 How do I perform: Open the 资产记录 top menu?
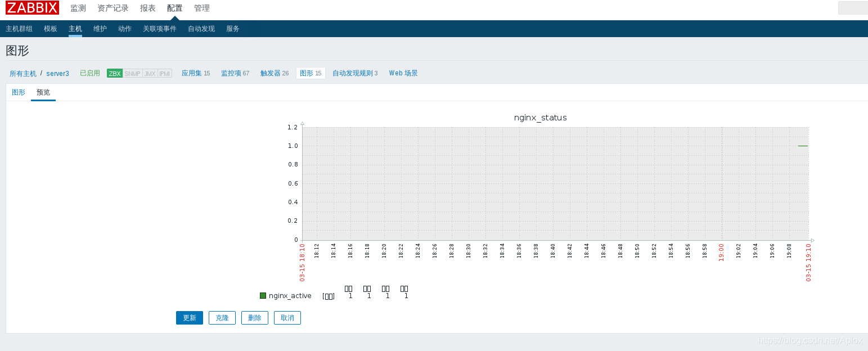(113, 8)
